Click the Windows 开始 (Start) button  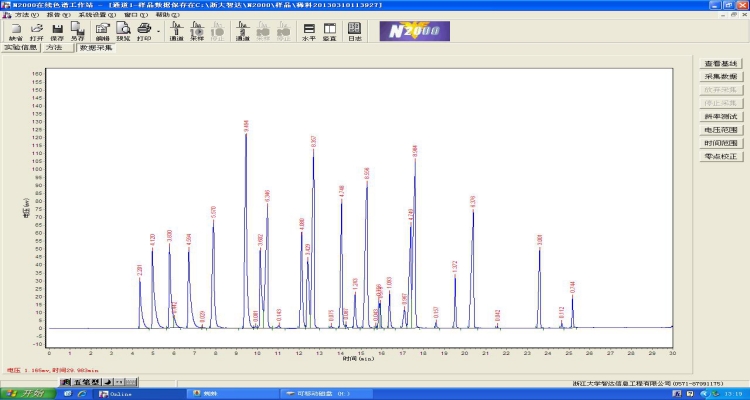[x=28, y=394]
